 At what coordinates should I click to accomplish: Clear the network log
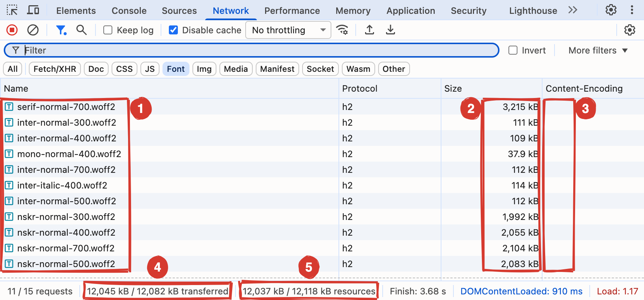(x=33, y=30)
